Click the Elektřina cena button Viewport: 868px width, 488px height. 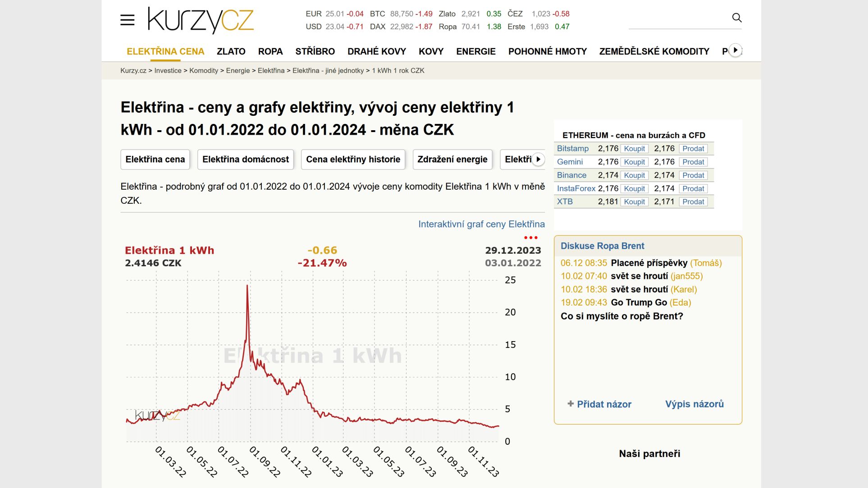coord(155,160)
